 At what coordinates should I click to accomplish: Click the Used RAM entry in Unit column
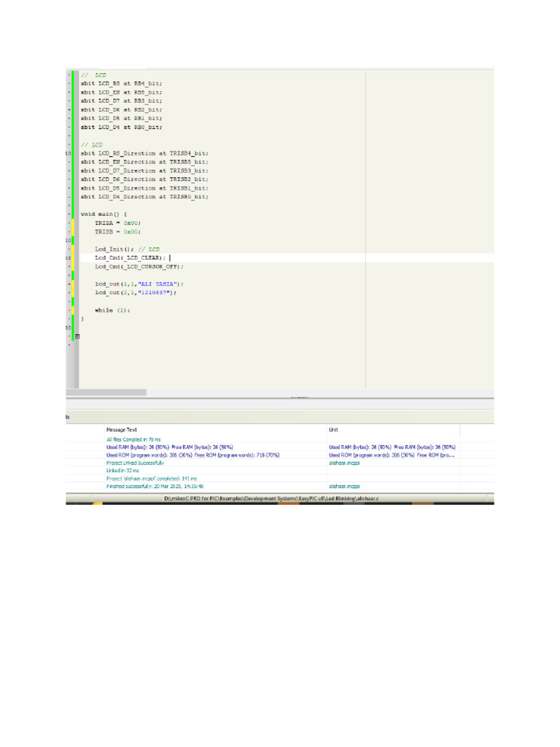pyautogui.click(x=392, y=447)
